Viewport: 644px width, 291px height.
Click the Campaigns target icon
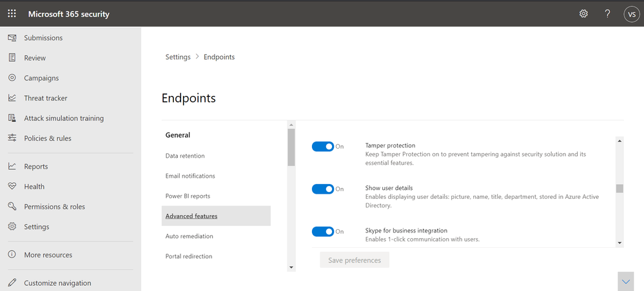(x=12, y=78)
